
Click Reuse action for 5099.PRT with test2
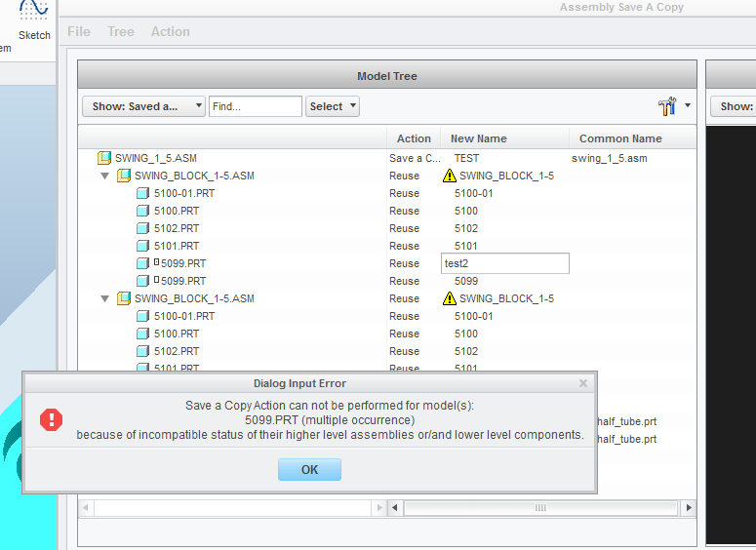coord(404,263)
